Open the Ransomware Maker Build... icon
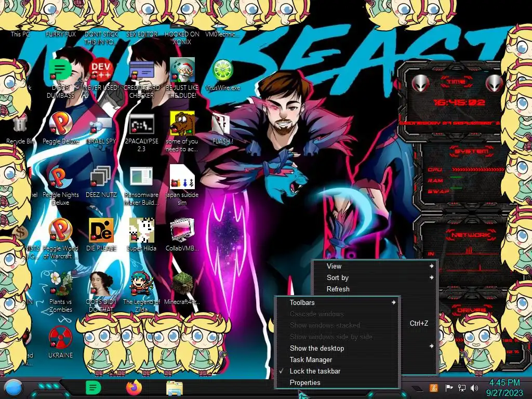The width and height of the screenshot is (532, 399). (x=141, y=177)
